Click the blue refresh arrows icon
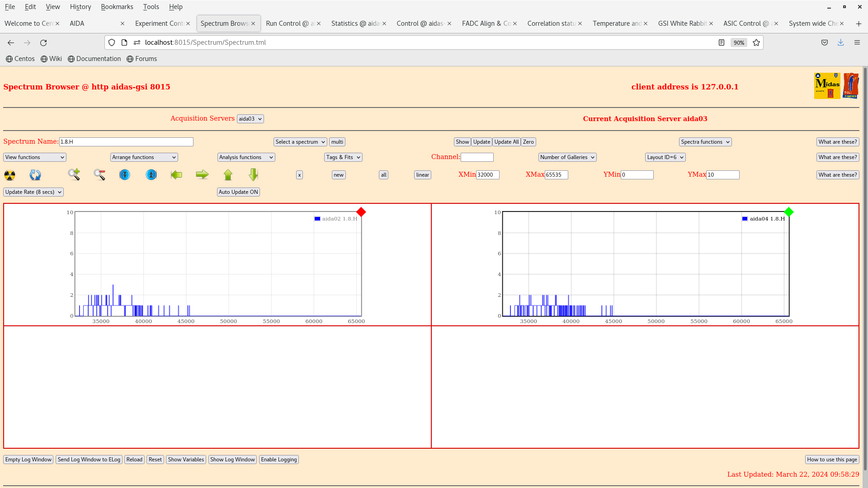 [x=35, y=175]
